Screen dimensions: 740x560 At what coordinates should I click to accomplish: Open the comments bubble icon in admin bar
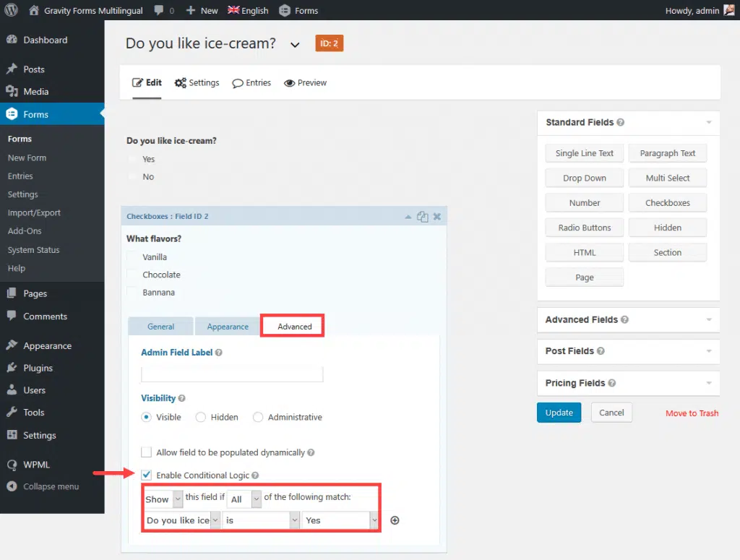(x=159, y=10)
